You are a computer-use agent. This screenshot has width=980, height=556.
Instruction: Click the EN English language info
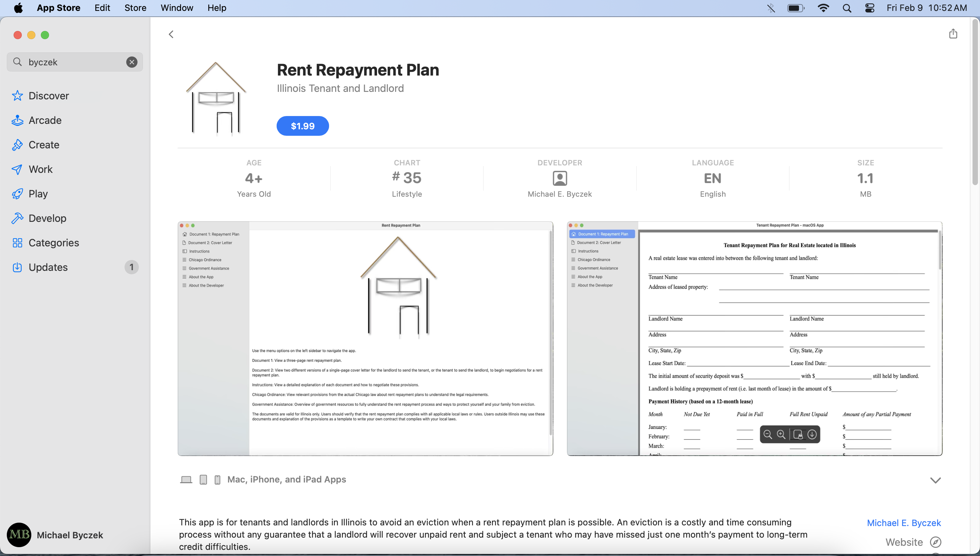[713, 178]
